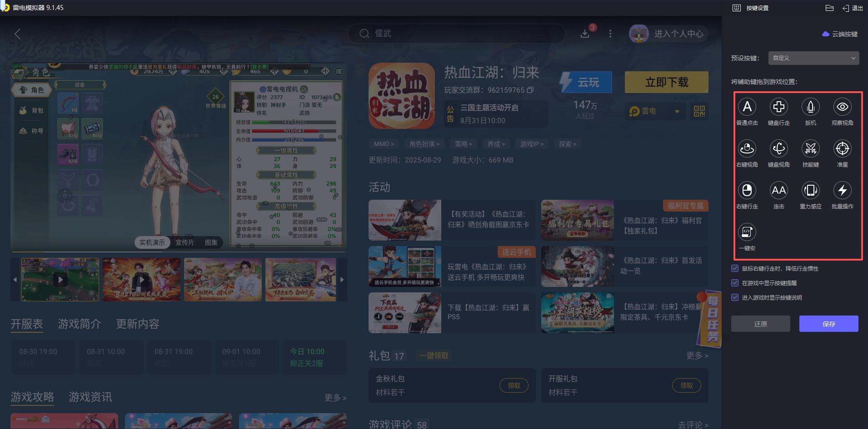Select the 右键视角 right-click view icon
This screenshot has height=429, width=868.
pos(747,148)
